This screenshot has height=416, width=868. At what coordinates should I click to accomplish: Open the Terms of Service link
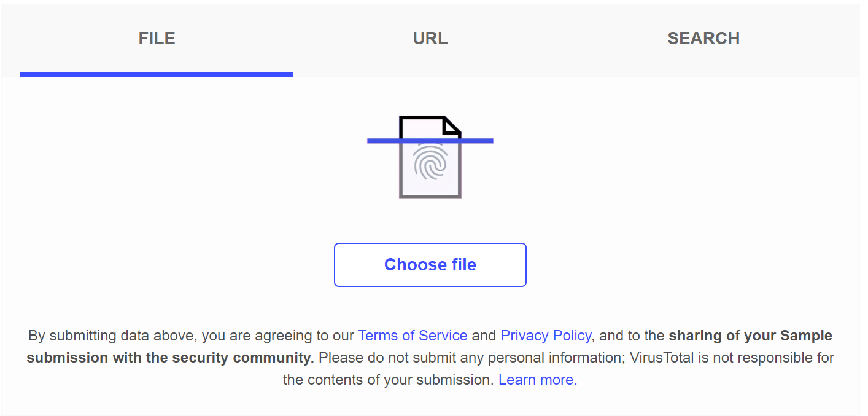click(413, 336)
